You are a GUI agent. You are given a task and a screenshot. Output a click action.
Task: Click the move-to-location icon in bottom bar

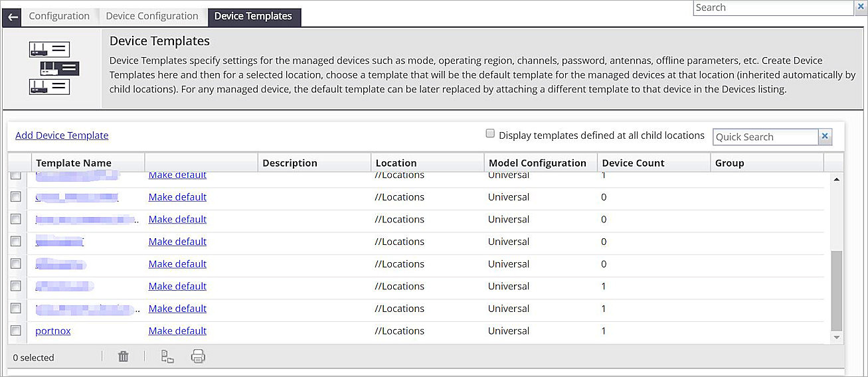pos(167,357)
